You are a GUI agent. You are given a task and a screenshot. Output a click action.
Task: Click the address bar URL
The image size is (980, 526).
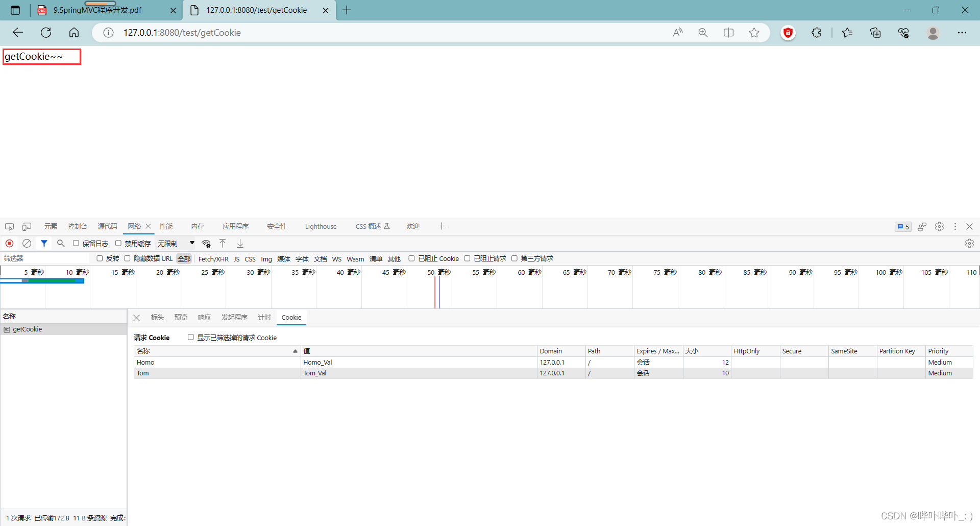click(182, 33)
